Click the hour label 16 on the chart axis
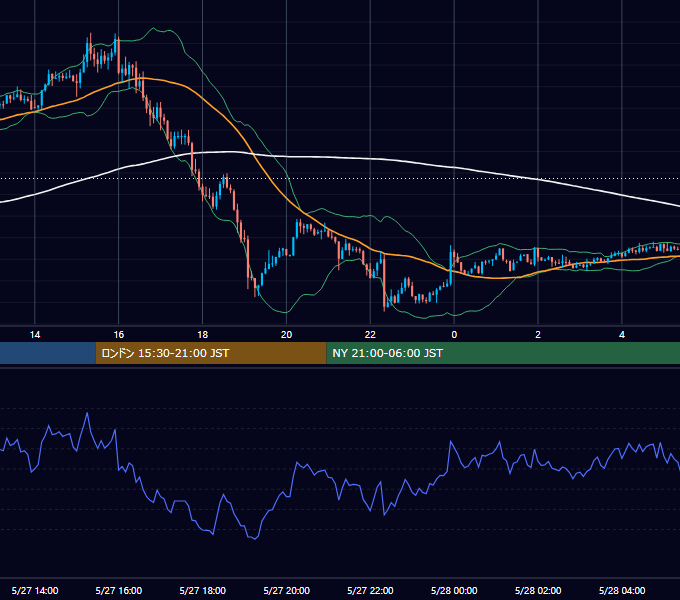 (x=118, y=335)
